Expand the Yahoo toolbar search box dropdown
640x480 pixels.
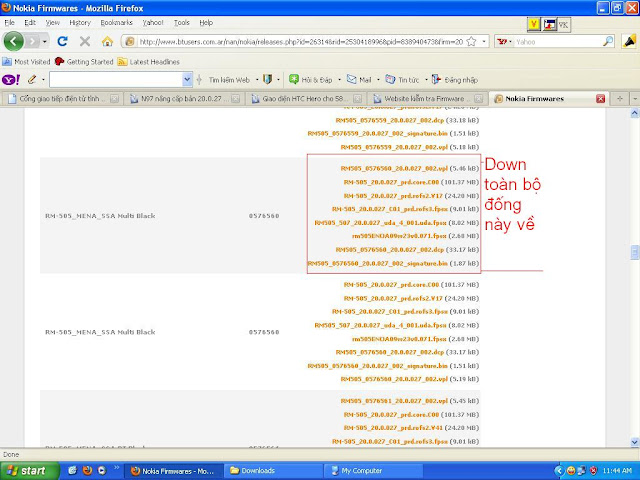(x=187, y=80)
